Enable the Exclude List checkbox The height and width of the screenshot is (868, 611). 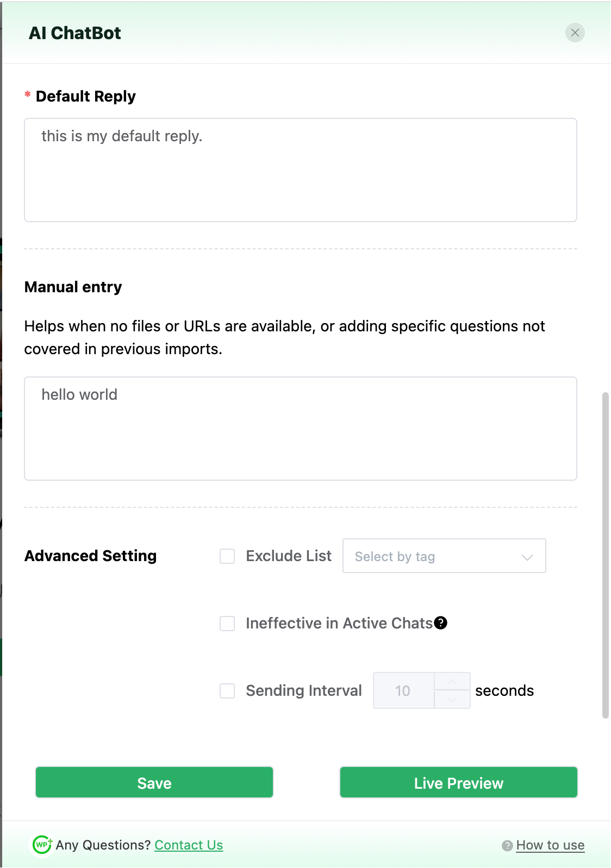[227, 556]
